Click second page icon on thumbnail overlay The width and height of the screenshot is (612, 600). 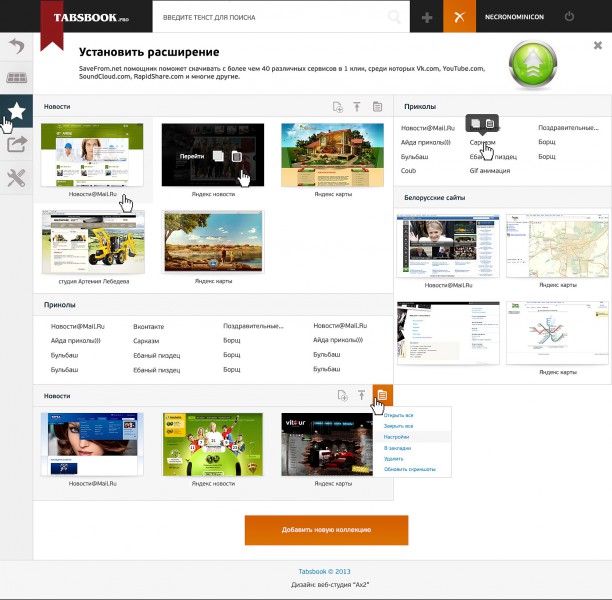[237, 156]
